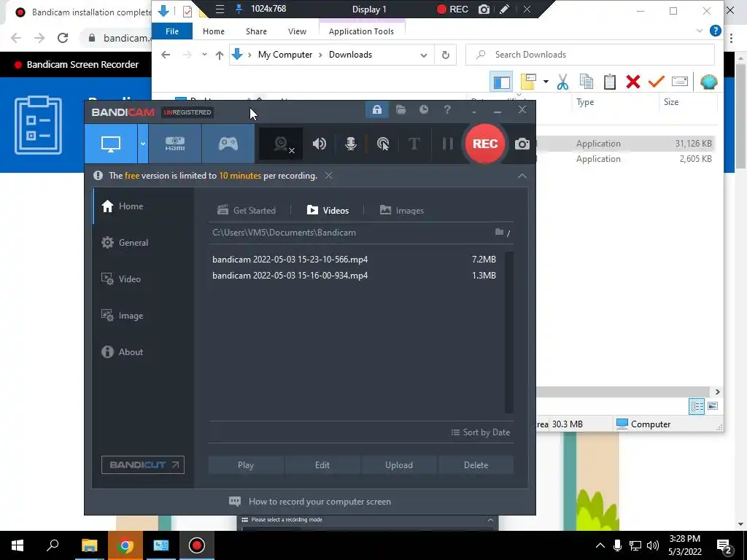Click the Search Downloads field

[x=589, y=55]
